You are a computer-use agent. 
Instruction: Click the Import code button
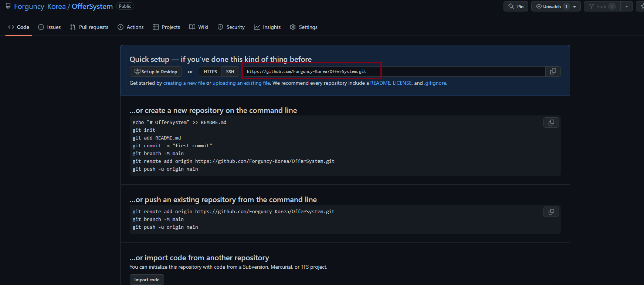tap(147, 280)
